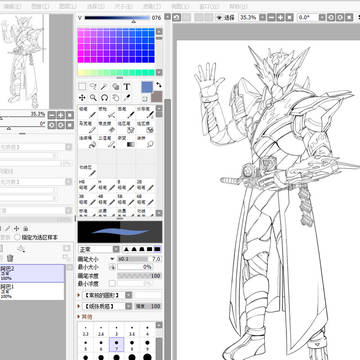Open the 选择 (Select) menu
Viewport: 360px width, 360px height.
(x=96, y=6)
